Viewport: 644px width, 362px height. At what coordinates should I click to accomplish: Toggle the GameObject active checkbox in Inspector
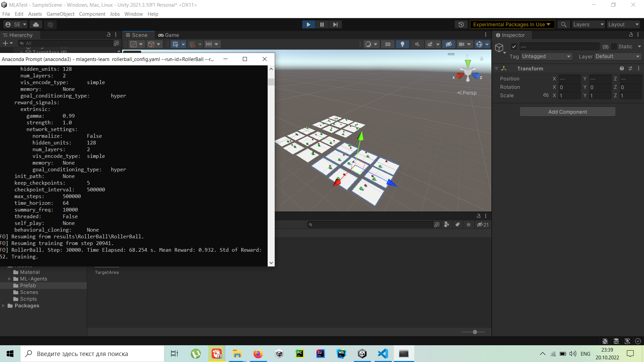514,47
